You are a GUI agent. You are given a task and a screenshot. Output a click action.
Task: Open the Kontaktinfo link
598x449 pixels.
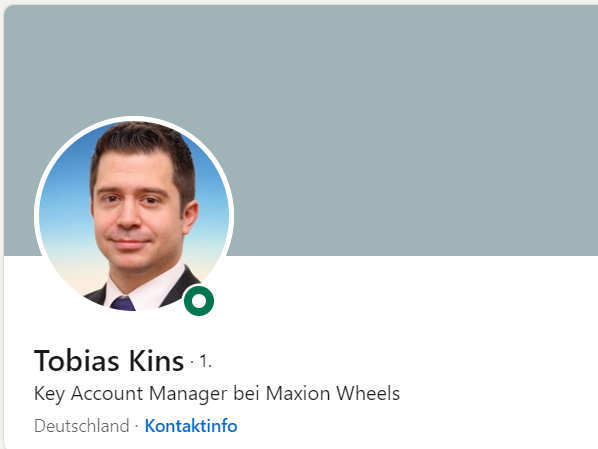click(191, 425)
